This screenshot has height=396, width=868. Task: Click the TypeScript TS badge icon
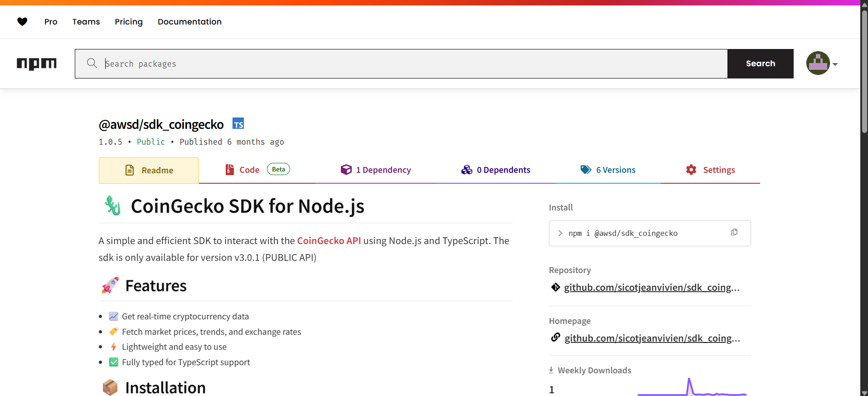[238, 124]
